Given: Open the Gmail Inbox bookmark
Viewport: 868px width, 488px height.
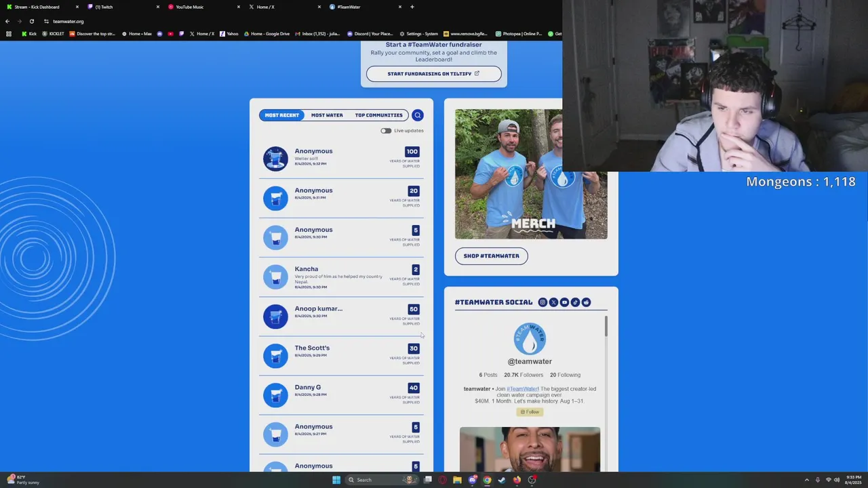Looking at the screenshot, I should click(317, 34).
